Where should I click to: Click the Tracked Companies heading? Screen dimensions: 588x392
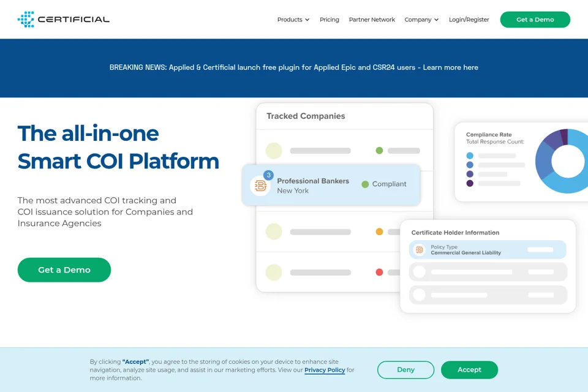[306, 116]
